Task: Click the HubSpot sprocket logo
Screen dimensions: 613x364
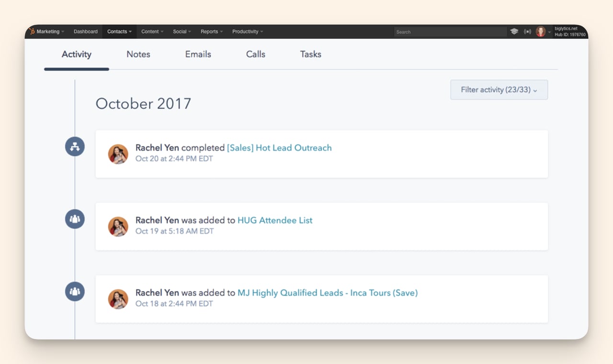Action: pyautogui.click(x=31, y=32)
